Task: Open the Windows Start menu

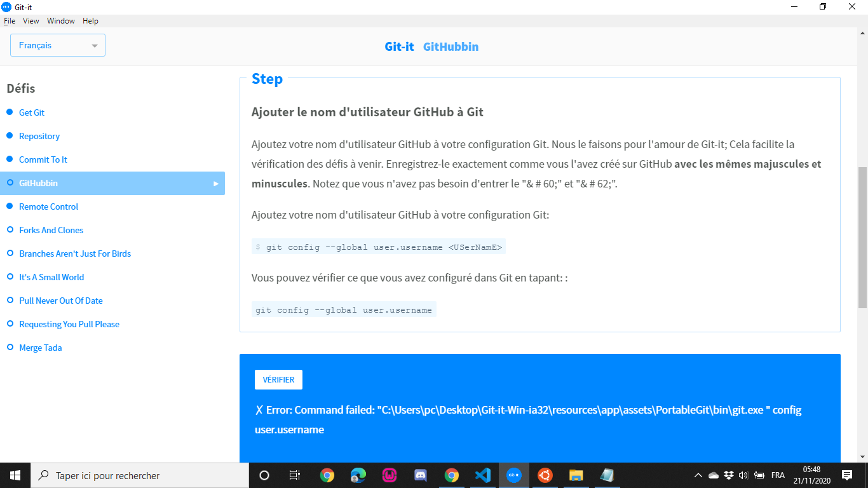Action: tap(15, 475)
